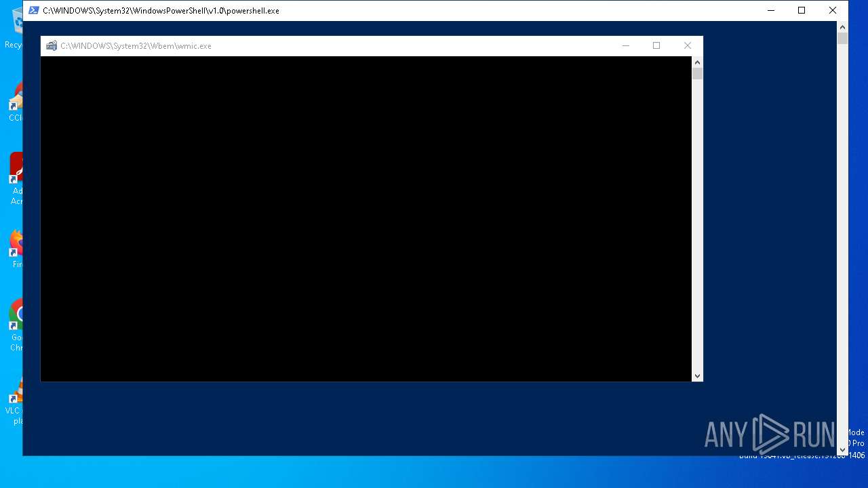Maximize the PowerShell window
Image resolution: width=868 pixels, height=488 pixels.
click(802, 10)
